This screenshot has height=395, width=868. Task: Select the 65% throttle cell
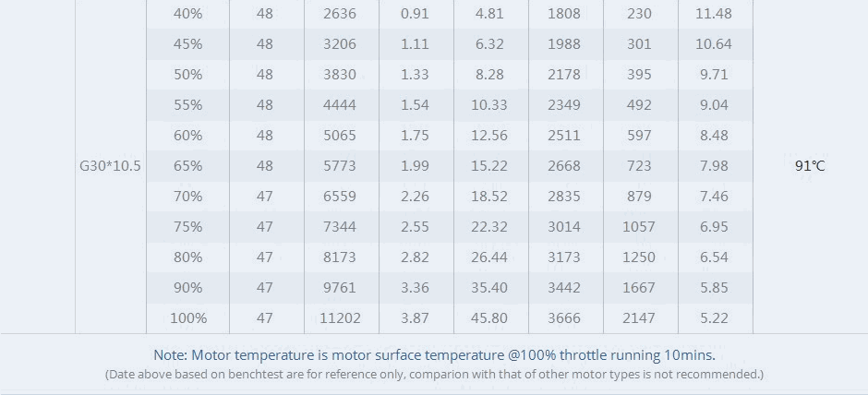pos(188,166)
